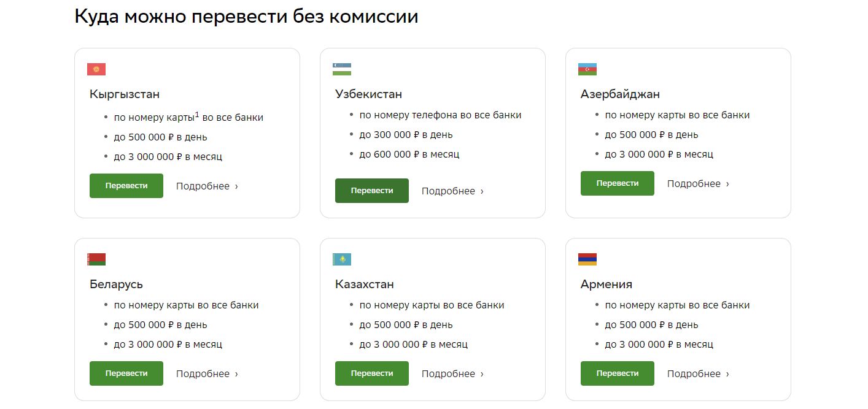
Task: Click Перевести button for Узбекистан
Action: (x=372, y=191)
